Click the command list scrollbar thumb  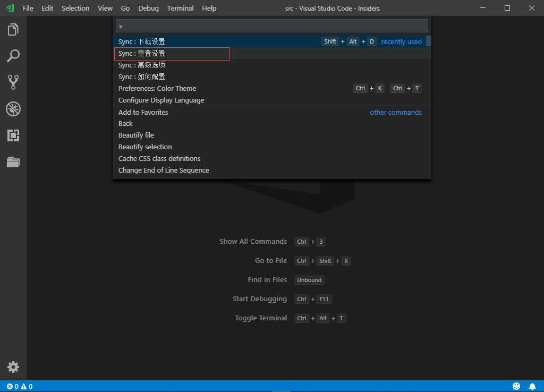click(429, 41)
